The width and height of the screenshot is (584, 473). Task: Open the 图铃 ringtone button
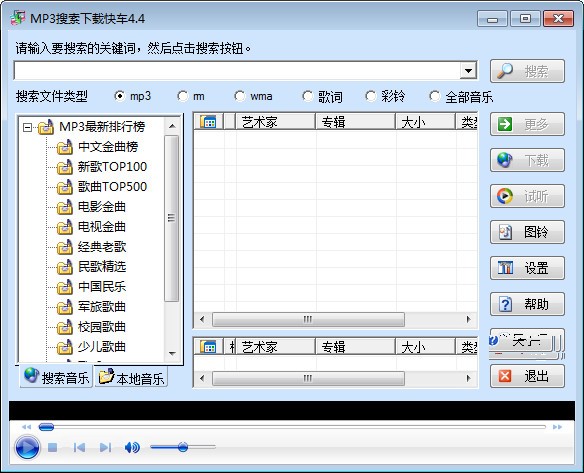pos(527,232)
